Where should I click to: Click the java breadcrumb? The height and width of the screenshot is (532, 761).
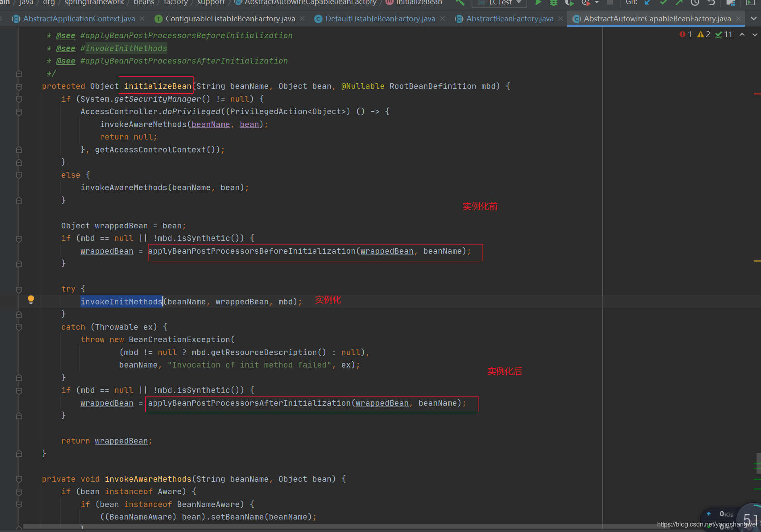coord(26,2)
